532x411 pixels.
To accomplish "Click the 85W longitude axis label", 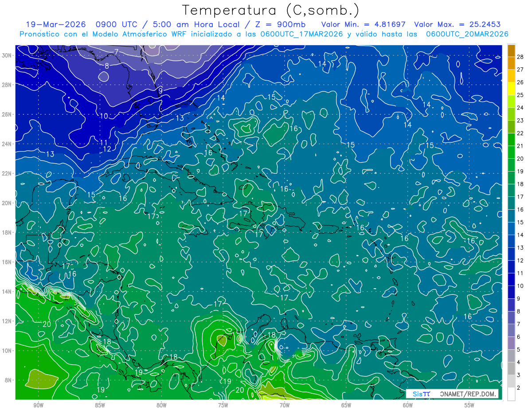I will (100, 405).
